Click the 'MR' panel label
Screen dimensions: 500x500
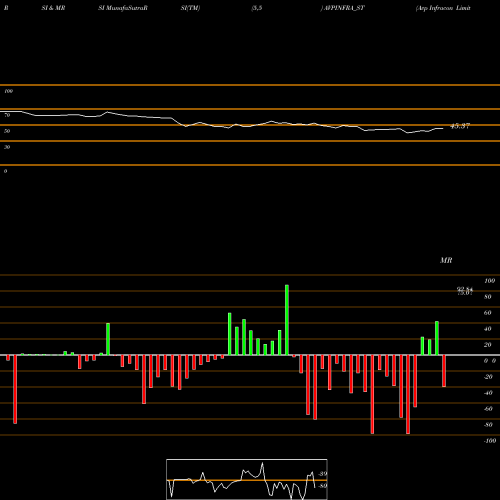click(446, 260)
